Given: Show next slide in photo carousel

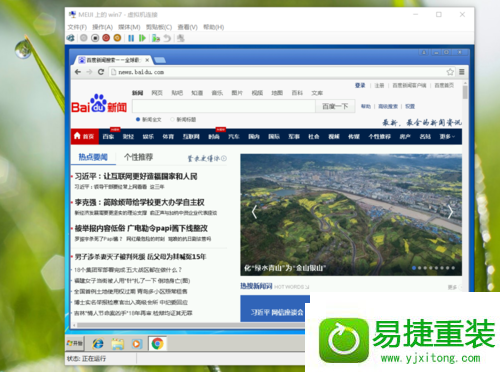Looking at the screenshot, I should [450, 212].
